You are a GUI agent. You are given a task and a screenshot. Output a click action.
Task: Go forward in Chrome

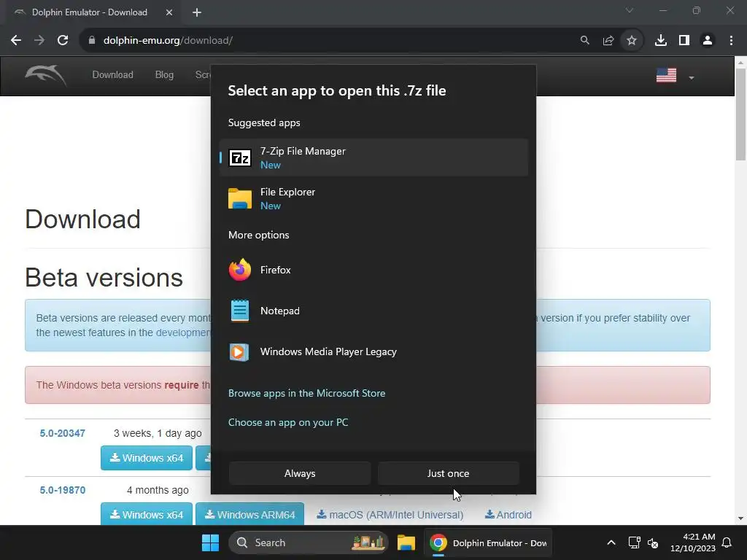[x=39, y=41]
